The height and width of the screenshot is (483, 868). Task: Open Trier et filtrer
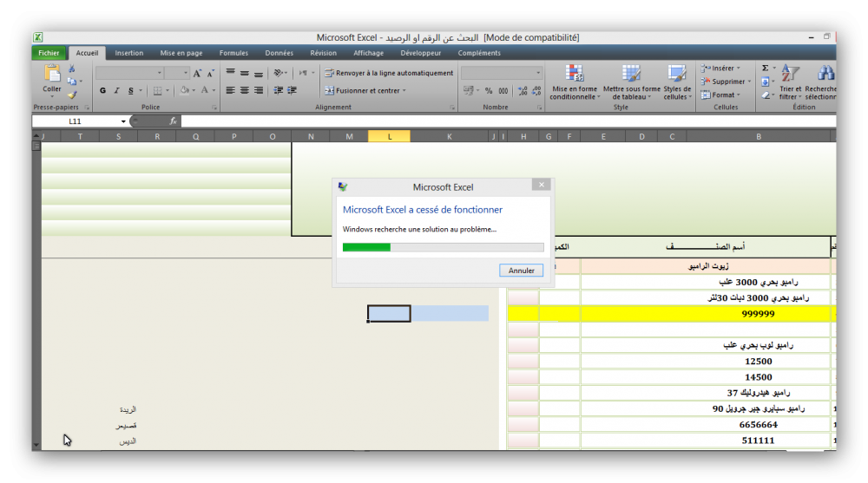790,82
